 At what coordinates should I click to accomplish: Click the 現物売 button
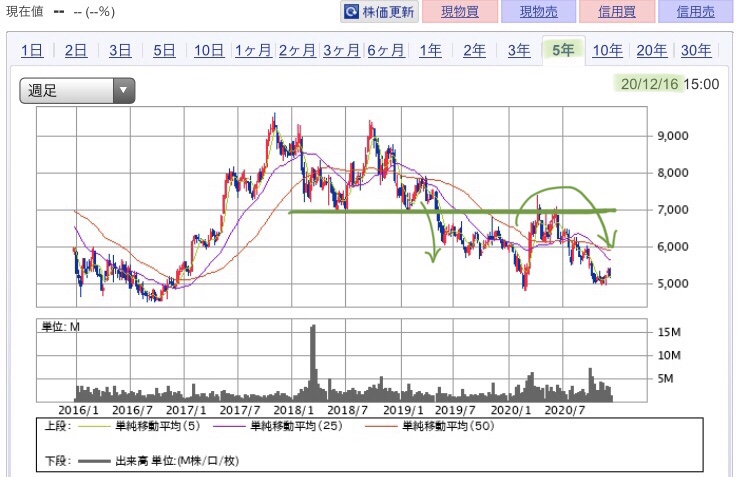(x=538, y=11)
